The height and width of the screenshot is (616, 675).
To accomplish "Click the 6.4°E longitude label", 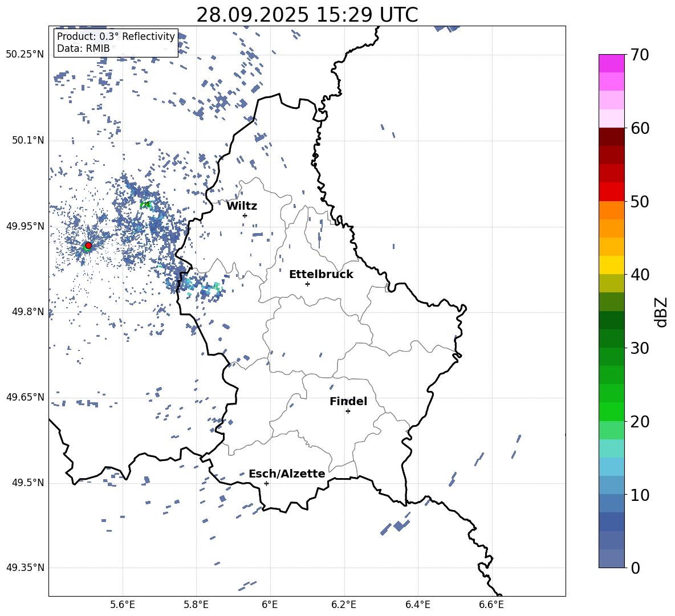I will pyautogui.click(x=417, y=605).
